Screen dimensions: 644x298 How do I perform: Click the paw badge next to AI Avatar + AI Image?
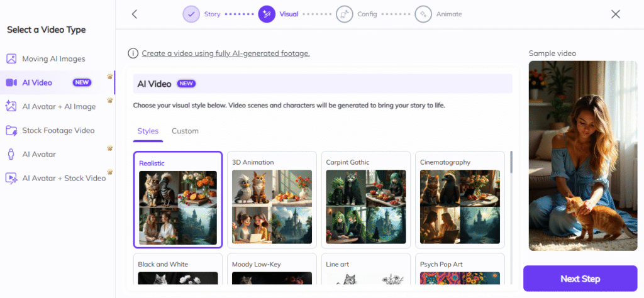tap(109, 100)
